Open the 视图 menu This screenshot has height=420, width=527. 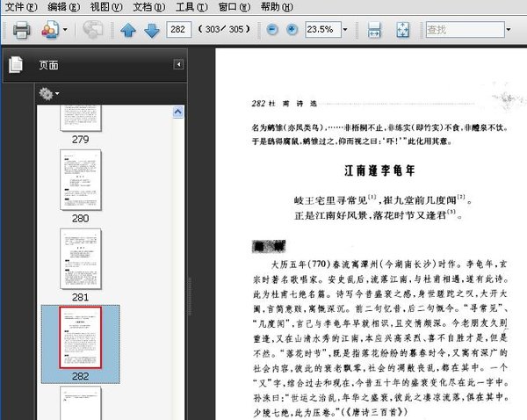click(106, 7)
